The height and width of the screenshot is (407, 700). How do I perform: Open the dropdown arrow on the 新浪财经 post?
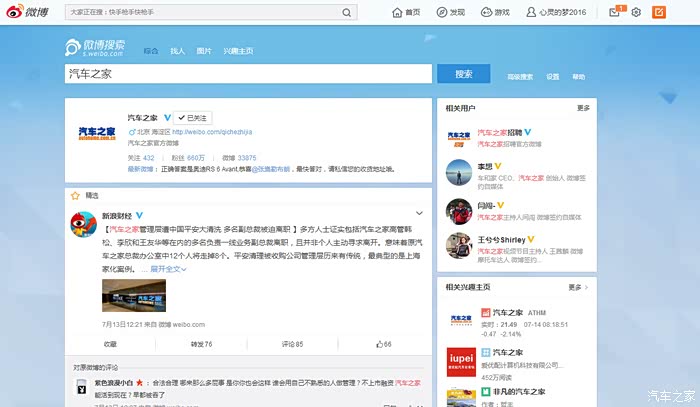pyautogui.click(x=419, y=213)
